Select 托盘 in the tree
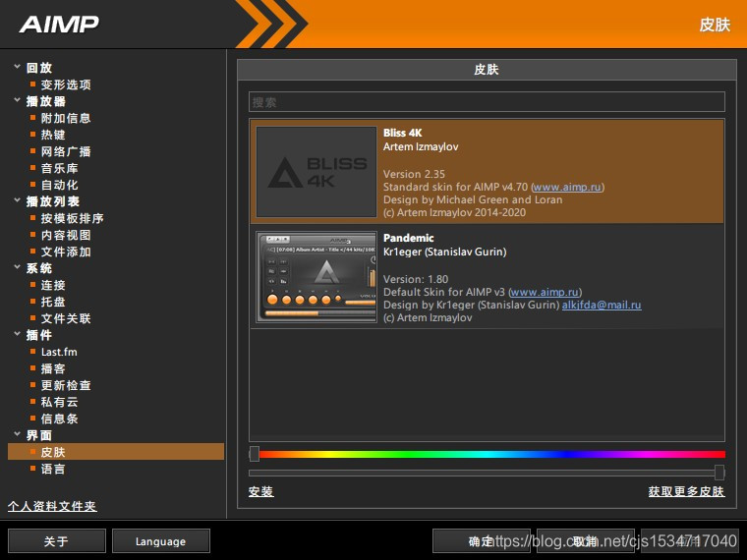Screen dimensions: 747x560 (x=53, y=302)
